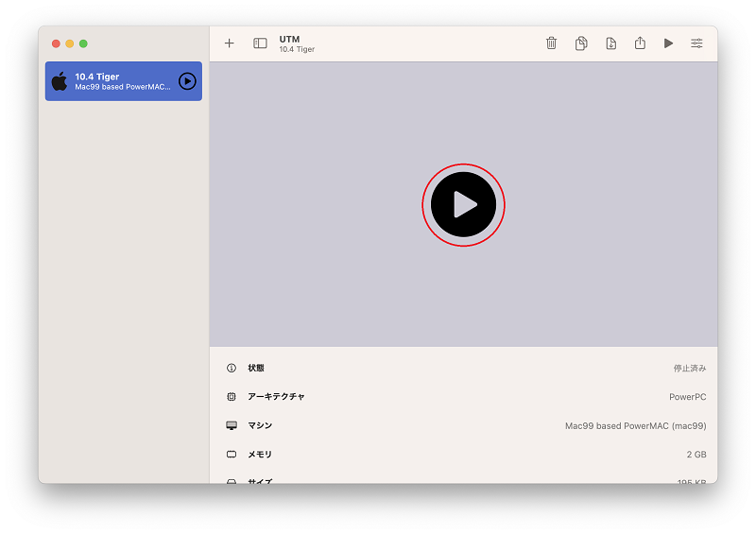This screenshot has width=756, height=534.
Task: Click the UTM window title text
Action: coord(289,39)
